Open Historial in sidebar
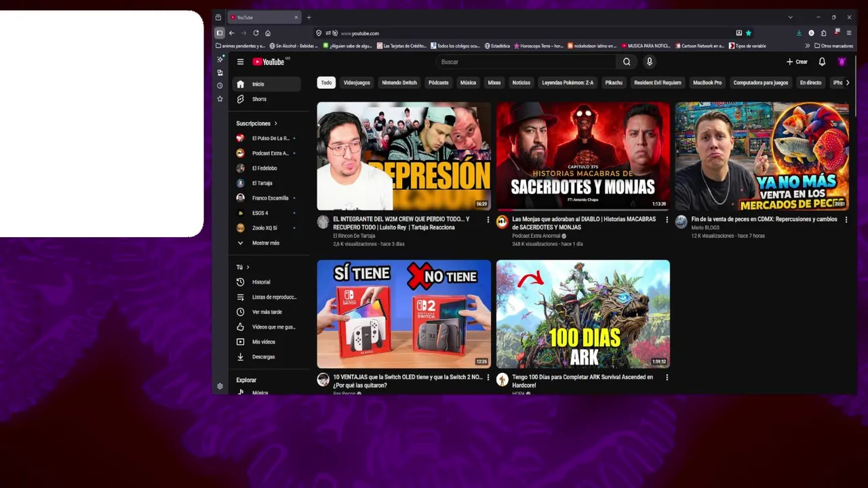The width and height of the screenshot is (868, 488). (267, 282)
